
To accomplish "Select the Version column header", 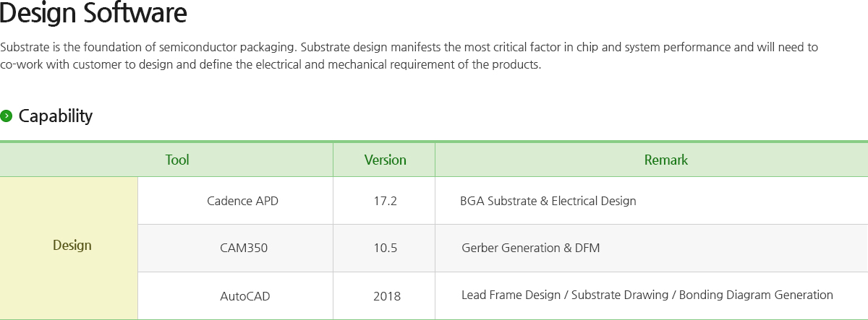I will click(x=384, y=160).
